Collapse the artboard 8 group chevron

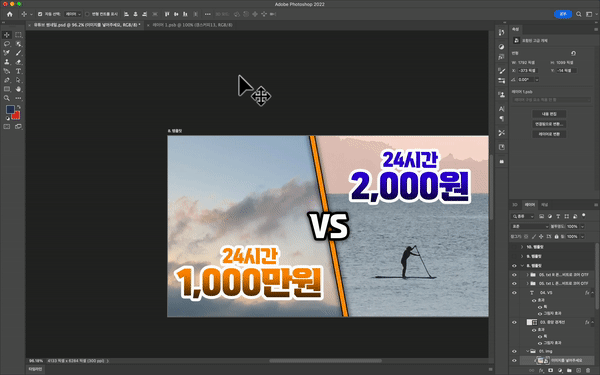point(522,266)
